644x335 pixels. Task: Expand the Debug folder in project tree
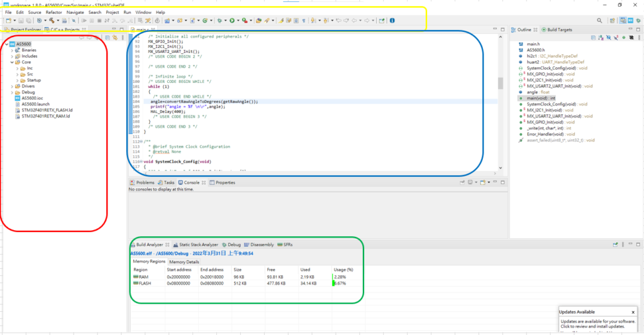(12, 92)
